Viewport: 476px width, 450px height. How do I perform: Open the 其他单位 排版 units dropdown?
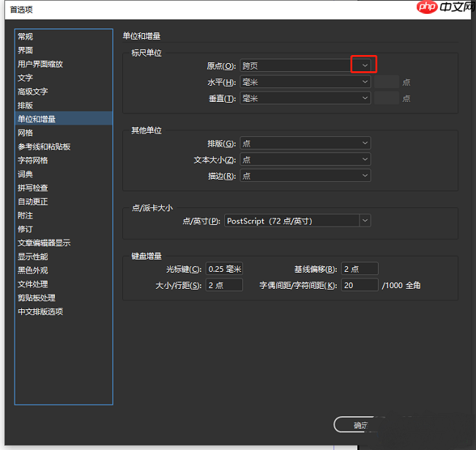(x=305, y=143)
